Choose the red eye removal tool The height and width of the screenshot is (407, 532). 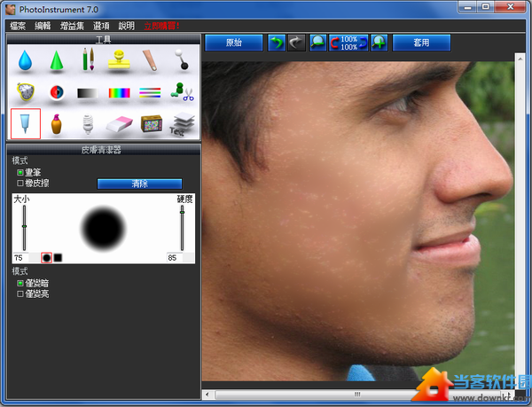tap(57, 92)
